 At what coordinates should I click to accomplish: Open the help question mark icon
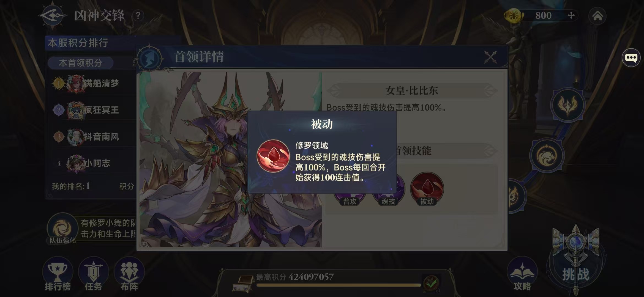pyautogui.click(x=138, y=16)
